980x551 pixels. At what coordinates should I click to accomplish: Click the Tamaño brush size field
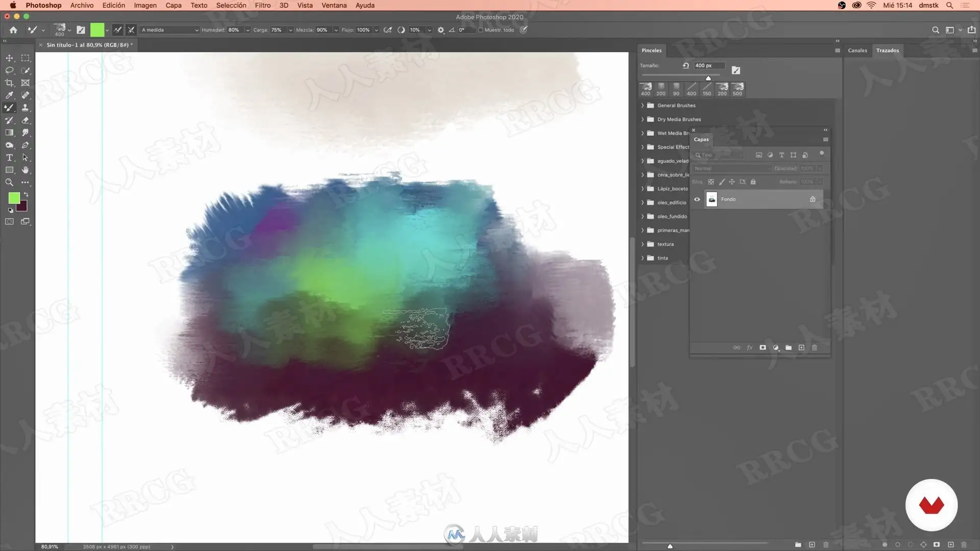pos(708,65)
